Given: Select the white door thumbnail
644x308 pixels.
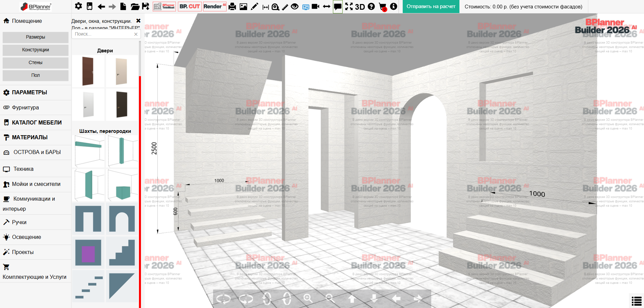Looking at the screenshot, I should pyautogui.click(x=88, y=105).
